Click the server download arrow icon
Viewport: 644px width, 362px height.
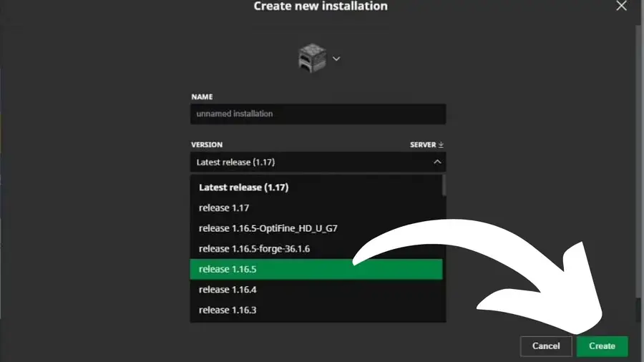pyautogui.click(x=441, y=145)
